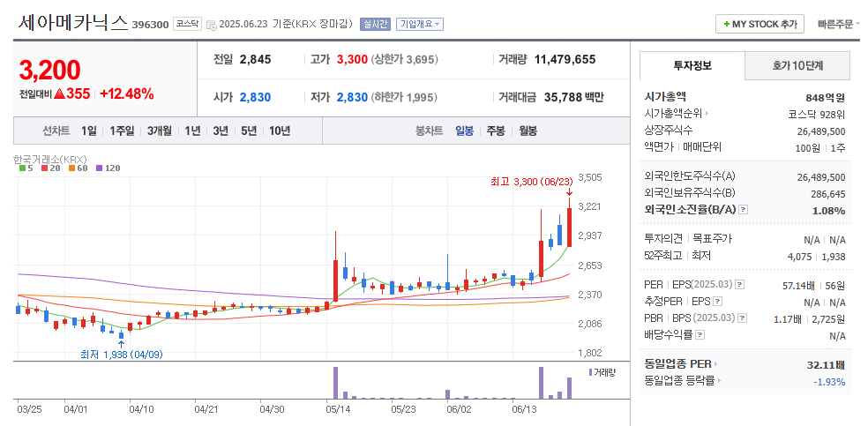
Task: Select the 주봉 candlestick chart
Action: [496, 131]
